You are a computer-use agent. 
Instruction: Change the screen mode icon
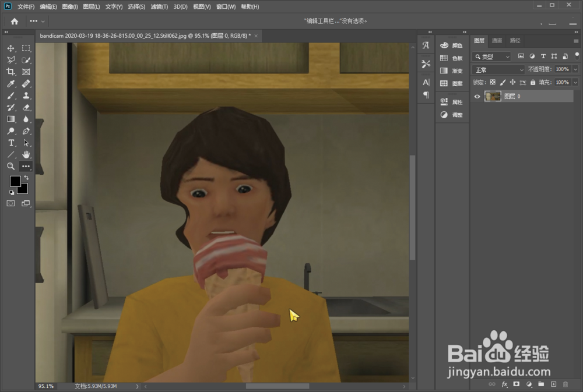coord(26,203)
